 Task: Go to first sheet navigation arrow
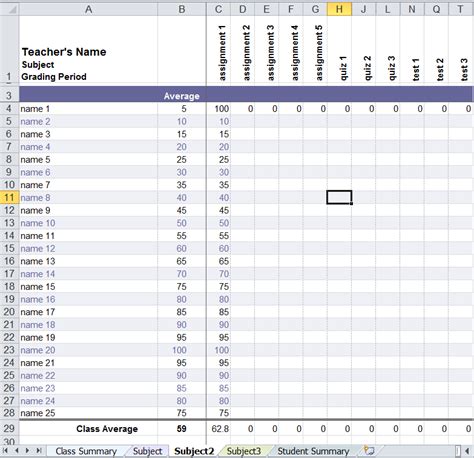5,451
